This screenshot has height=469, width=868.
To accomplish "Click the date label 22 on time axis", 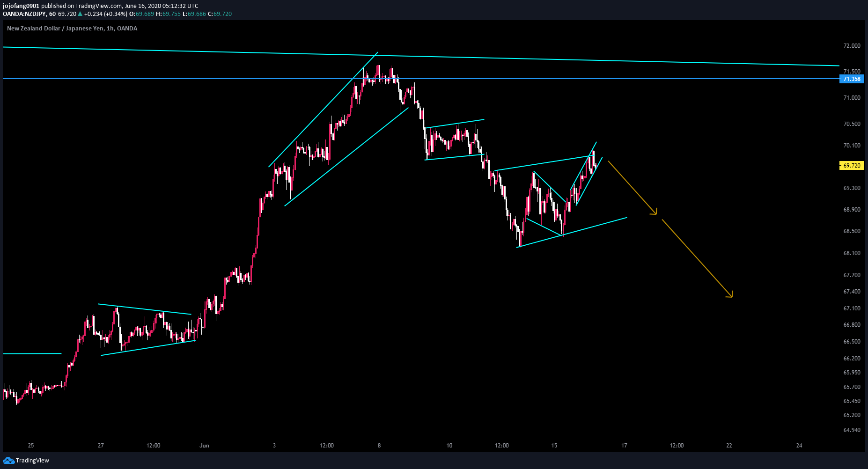I will click(729, 446).
